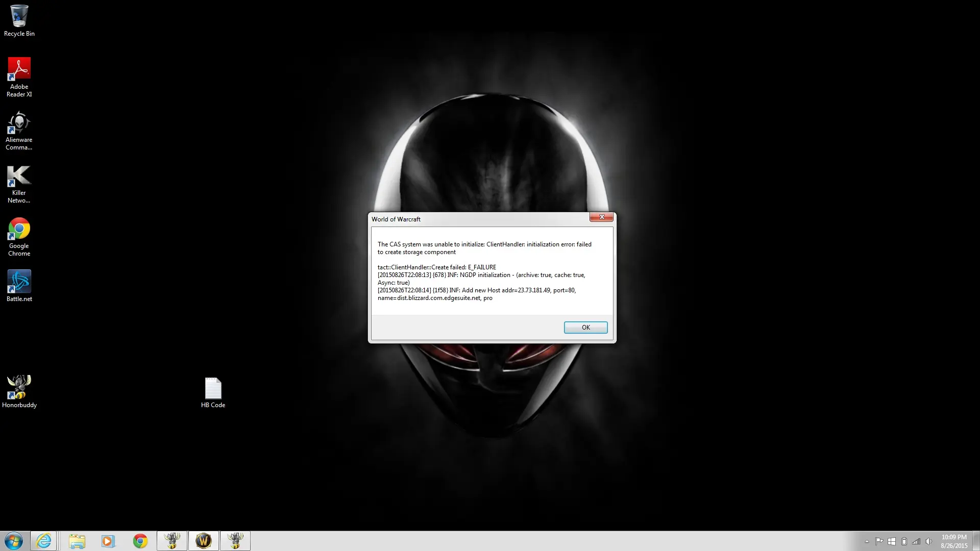Open the Windows Start menu
The image size is (980, 551).
click(x=14, y=541)
